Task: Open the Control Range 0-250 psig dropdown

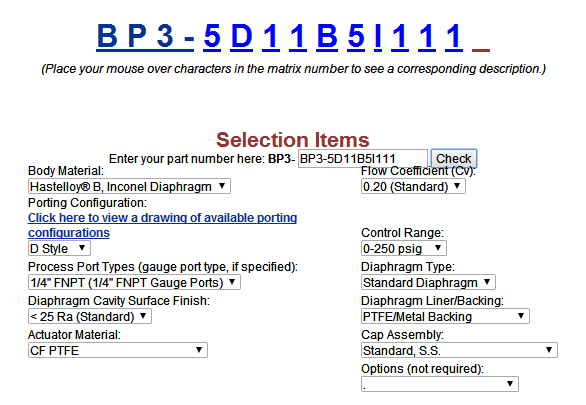Action: click(x=404, y=248)
